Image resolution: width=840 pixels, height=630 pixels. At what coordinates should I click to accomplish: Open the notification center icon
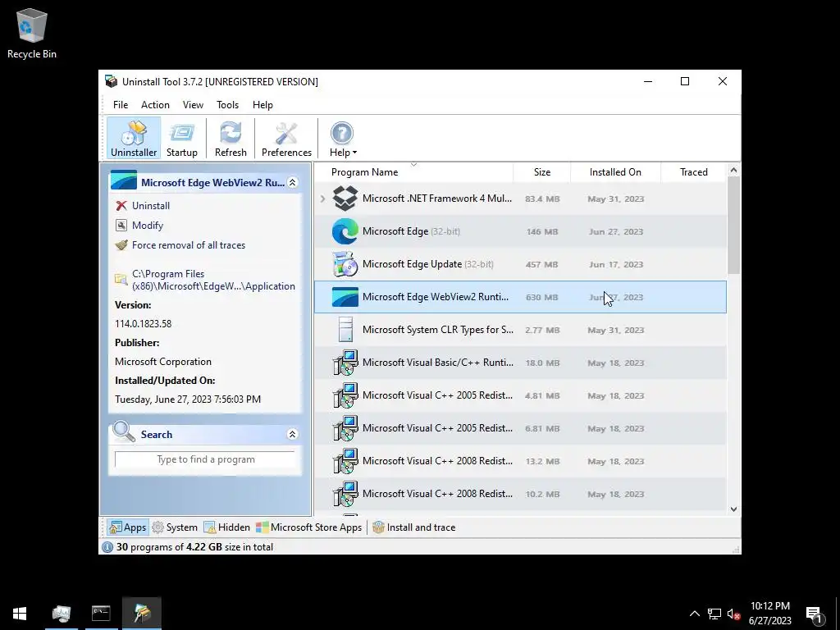coord(814,614)
